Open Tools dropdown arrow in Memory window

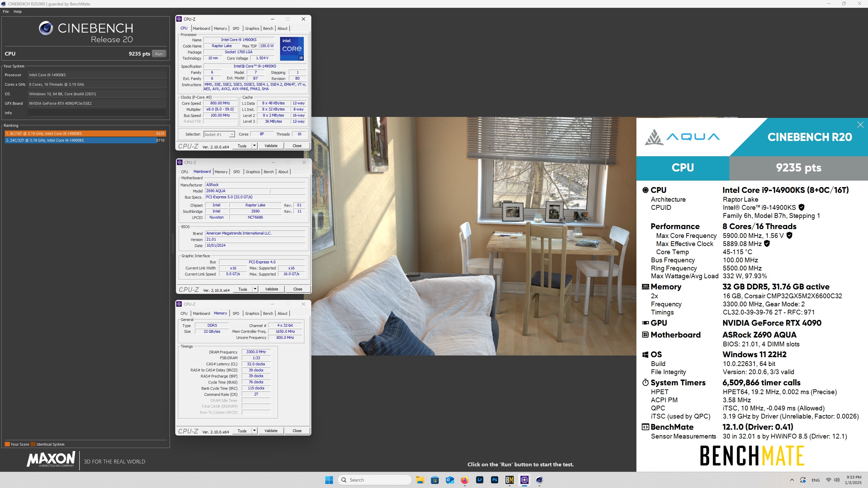tap(254, 431)
